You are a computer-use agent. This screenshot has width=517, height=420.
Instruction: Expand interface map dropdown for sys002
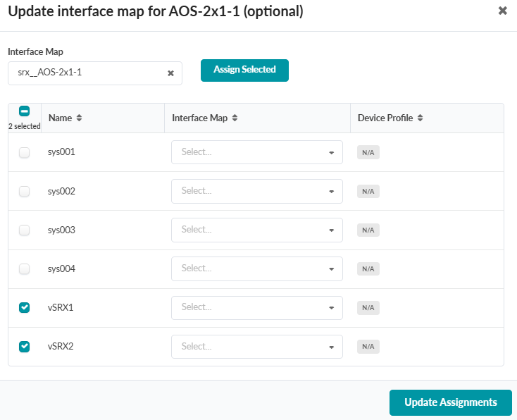tap(256, 191)
